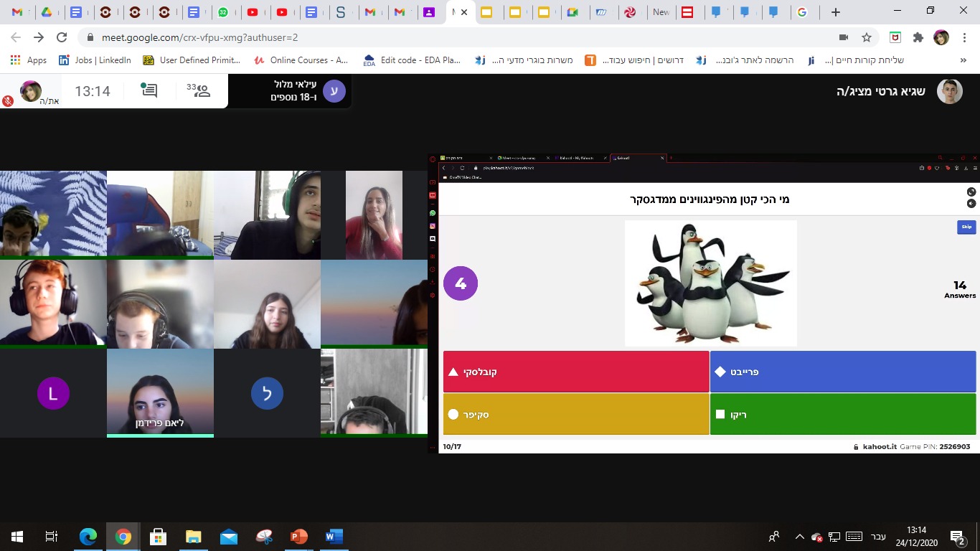
Task: Open the Jobs | LinkedIn bookmark
Action: click(x=95, y=60)
